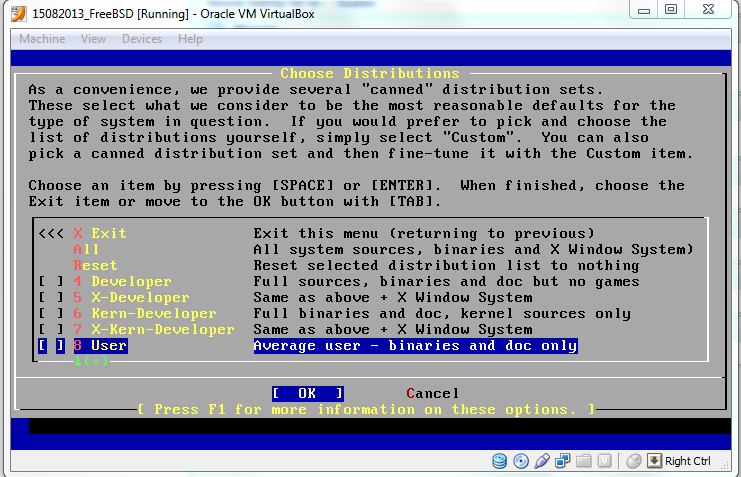741x477 pixels.
Task: Click the mouse integration status icon
Action: click(633, 461)
